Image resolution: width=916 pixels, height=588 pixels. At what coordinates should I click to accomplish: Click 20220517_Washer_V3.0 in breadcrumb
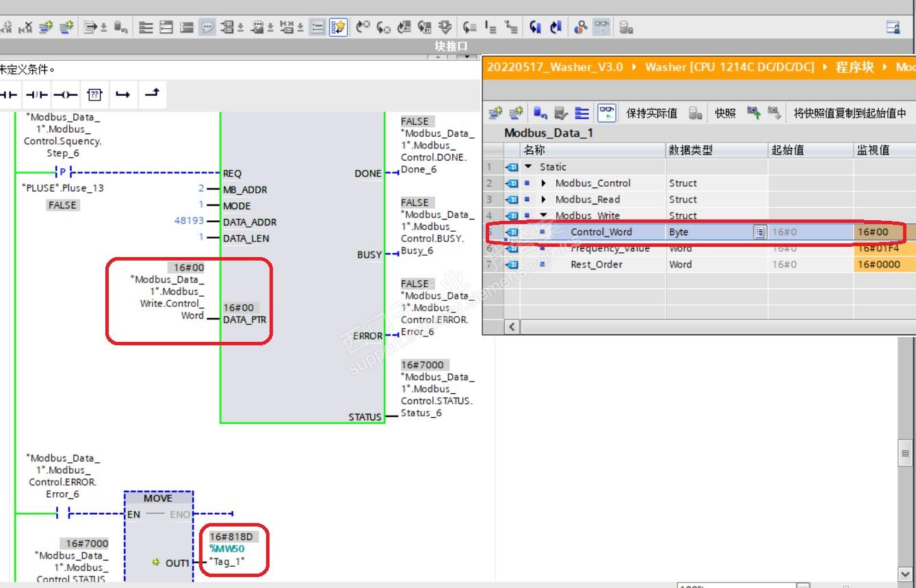coord(555,67)
